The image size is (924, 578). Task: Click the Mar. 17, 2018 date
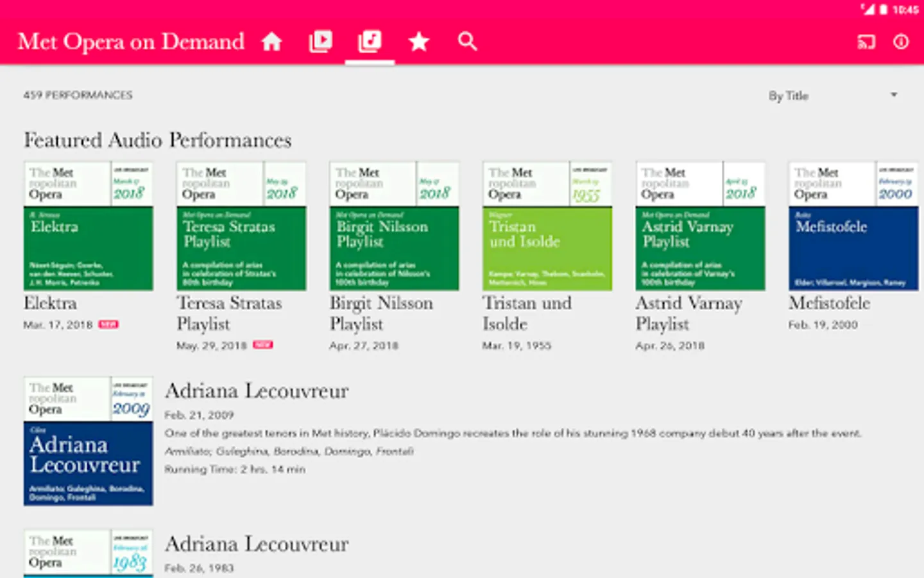tap(58, 325)
